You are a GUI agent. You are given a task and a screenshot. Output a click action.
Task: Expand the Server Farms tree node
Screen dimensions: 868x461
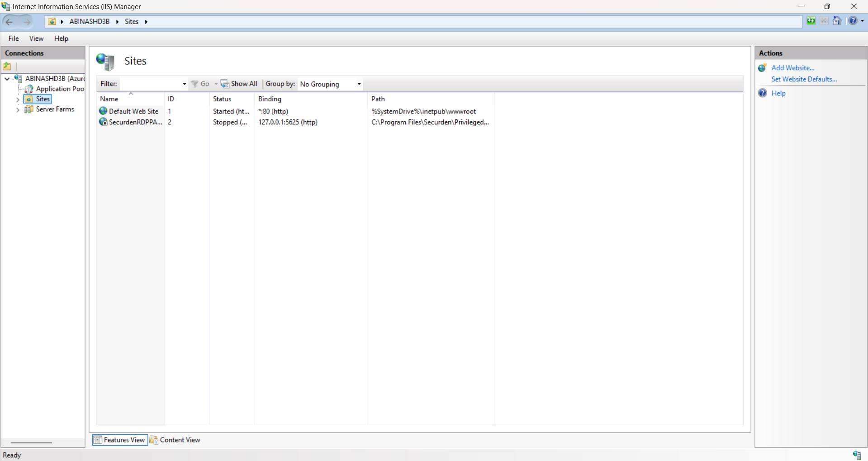click(x=18, y=110)
